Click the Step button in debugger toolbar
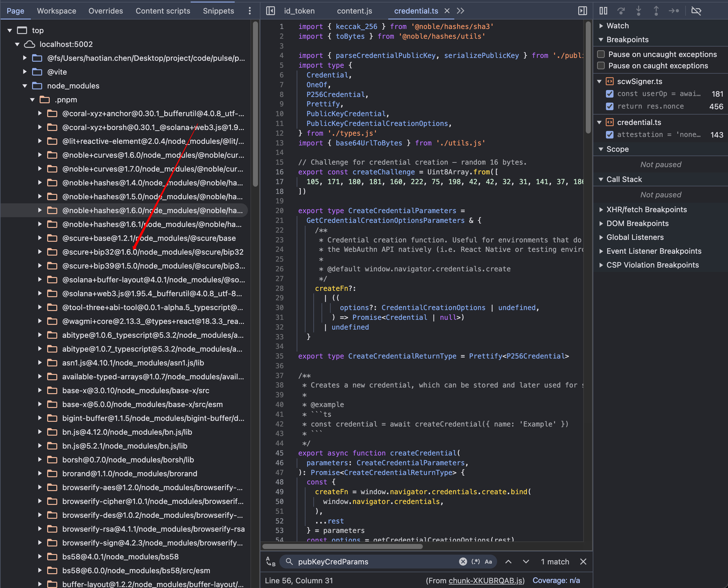Screen dimensions: 728x588 point(674,11)
